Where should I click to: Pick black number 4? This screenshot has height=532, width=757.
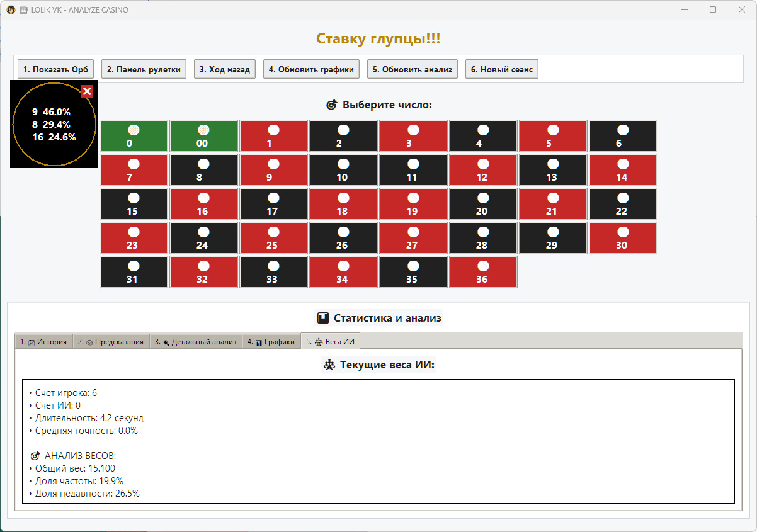(483, 136)
